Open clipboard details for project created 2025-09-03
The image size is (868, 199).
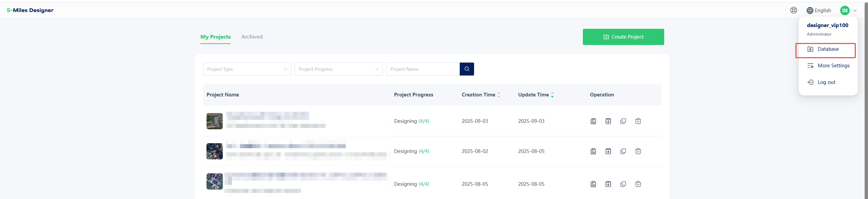coord(593,121)
